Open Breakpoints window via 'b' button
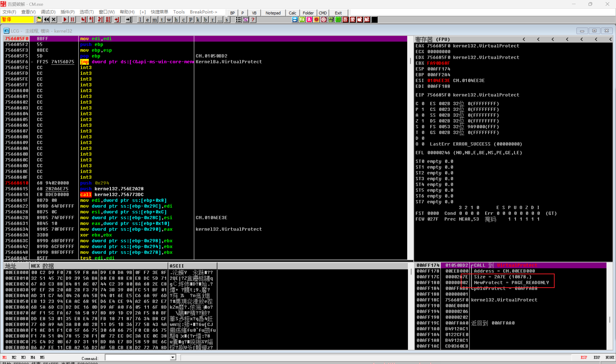This screenshot has height=364, width=616. [x=205, y=20]
